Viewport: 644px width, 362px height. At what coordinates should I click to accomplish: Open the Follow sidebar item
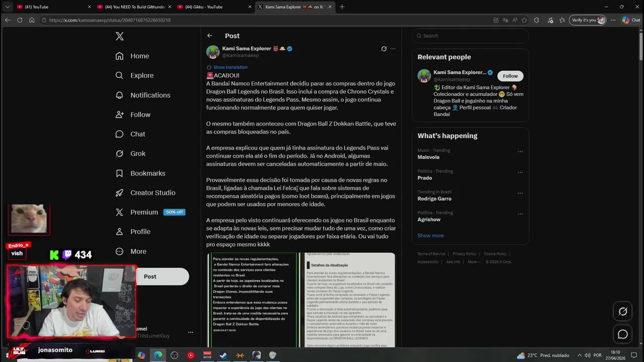(x=133, y=115)
